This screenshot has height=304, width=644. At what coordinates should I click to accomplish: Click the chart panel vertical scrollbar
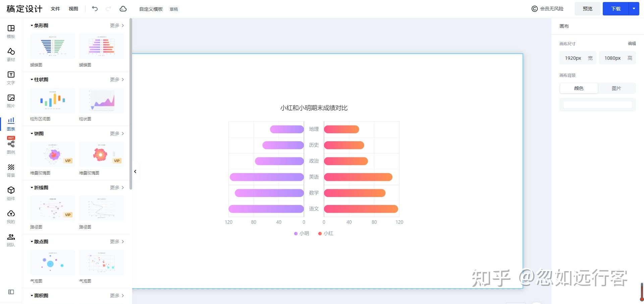[131, 104]
